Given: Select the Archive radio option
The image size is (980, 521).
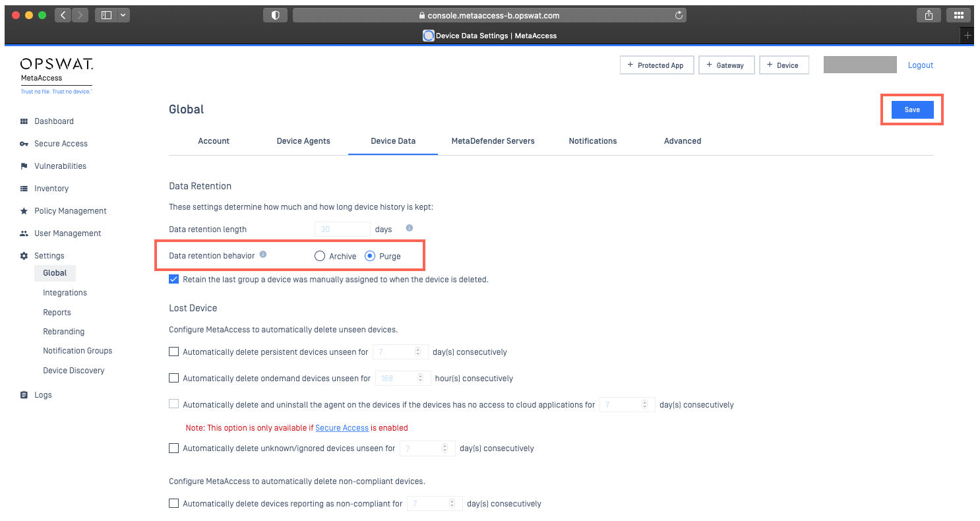Looking at the screenshot, I should tap(320, 256).
